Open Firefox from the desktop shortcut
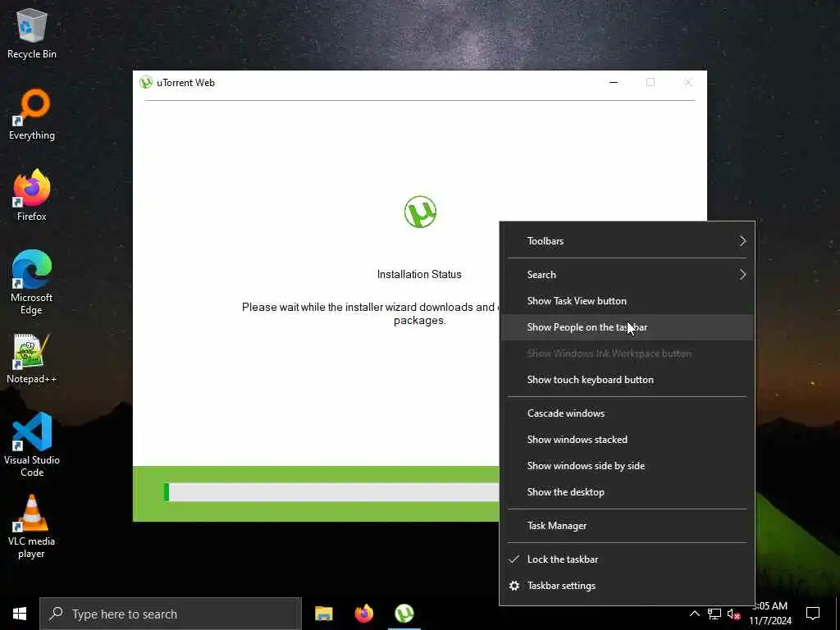The image size is (840, 630). (x=32, y=195)
